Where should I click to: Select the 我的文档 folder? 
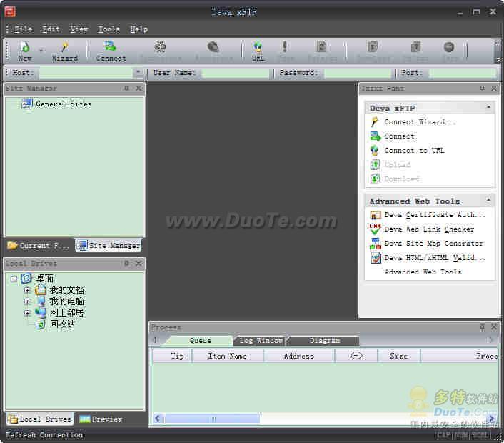pos(67,290)
